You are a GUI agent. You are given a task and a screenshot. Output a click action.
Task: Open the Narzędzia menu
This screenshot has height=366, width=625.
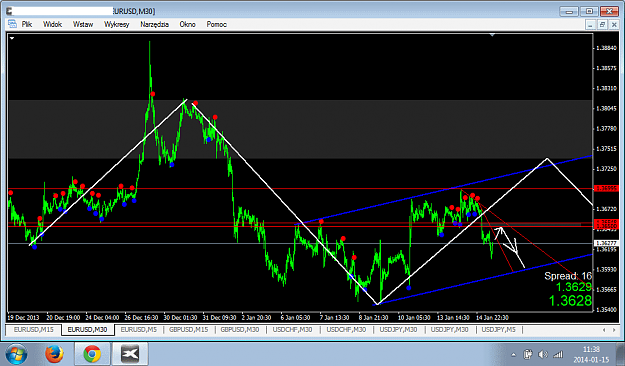coord(154,24)
